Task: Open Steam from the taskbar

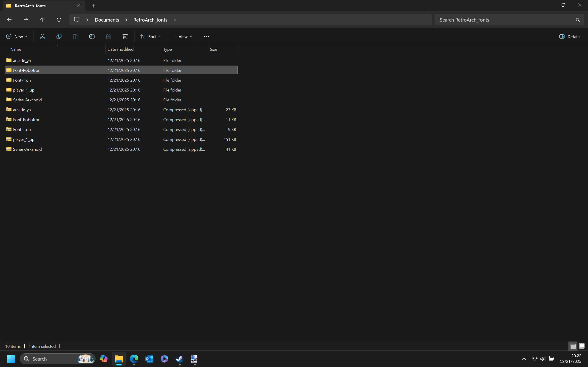Action: [179, 359]
